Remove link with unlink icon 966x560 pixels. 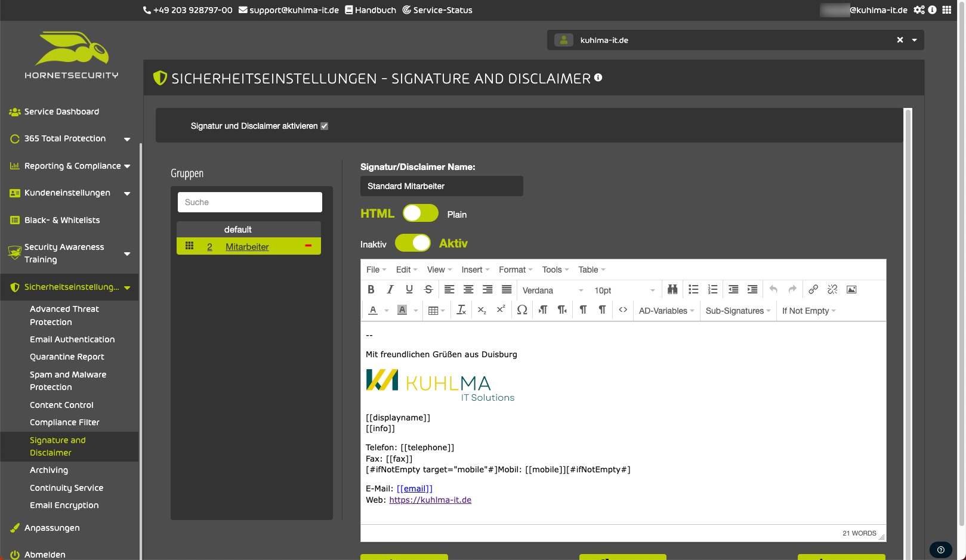pos(832,290)
